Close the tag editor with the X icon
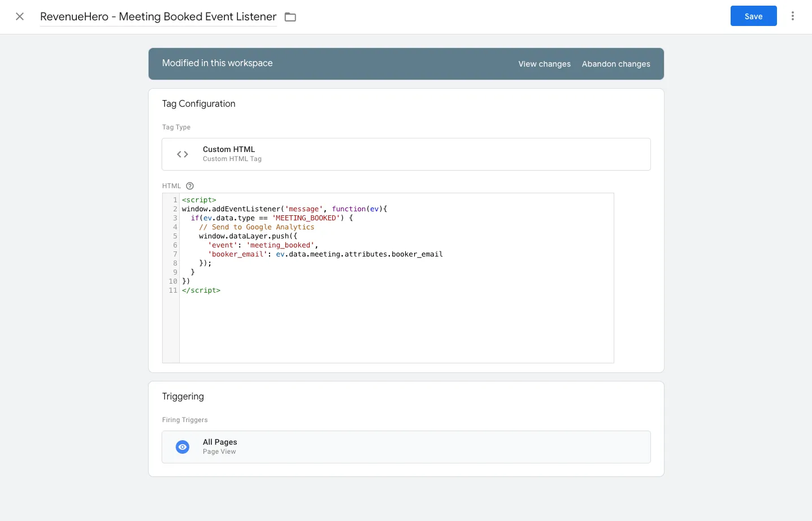The width and height of the screenshot is (812, 521). [20, 16]
